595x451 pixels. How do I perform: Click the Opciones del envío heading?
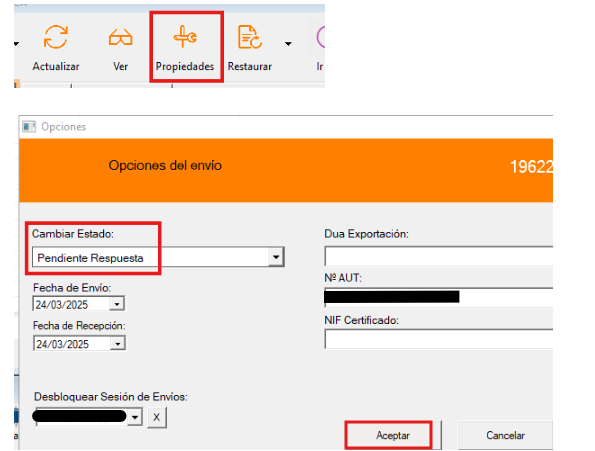[x=165, y=165]
